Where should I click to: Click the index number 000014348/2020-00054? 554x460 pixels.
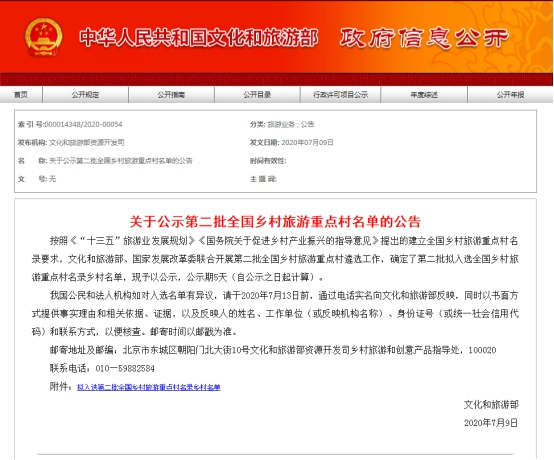pos(83,124)
